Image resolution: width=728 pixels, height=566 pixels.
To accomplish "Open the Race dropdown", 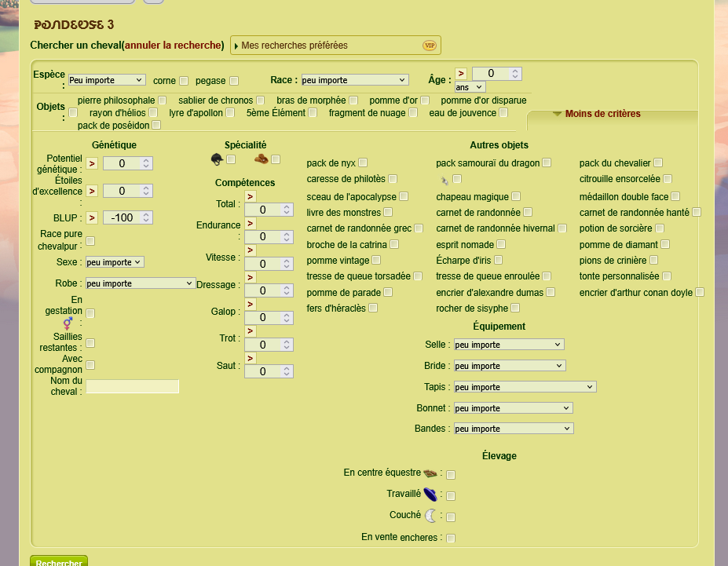I will tap(354, 80).
